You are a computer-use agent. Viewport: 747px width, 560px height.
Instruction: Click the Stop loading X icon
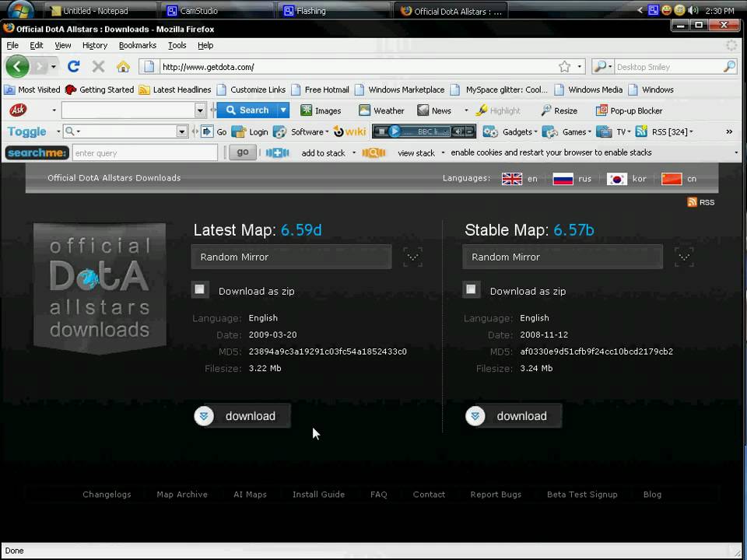pos(98,66)
